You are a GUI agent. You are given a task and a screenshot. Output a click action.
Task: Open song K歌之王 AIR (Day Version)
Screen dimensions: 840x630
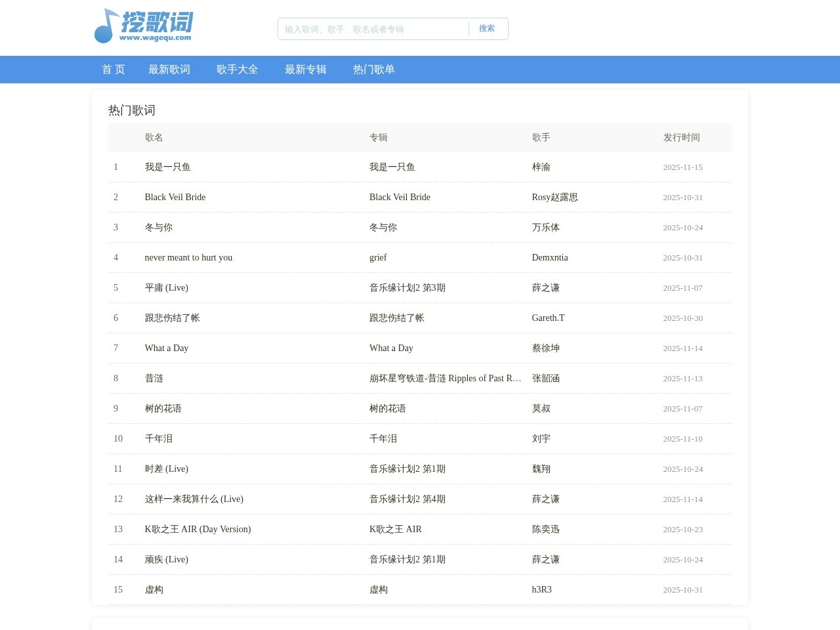198,530
